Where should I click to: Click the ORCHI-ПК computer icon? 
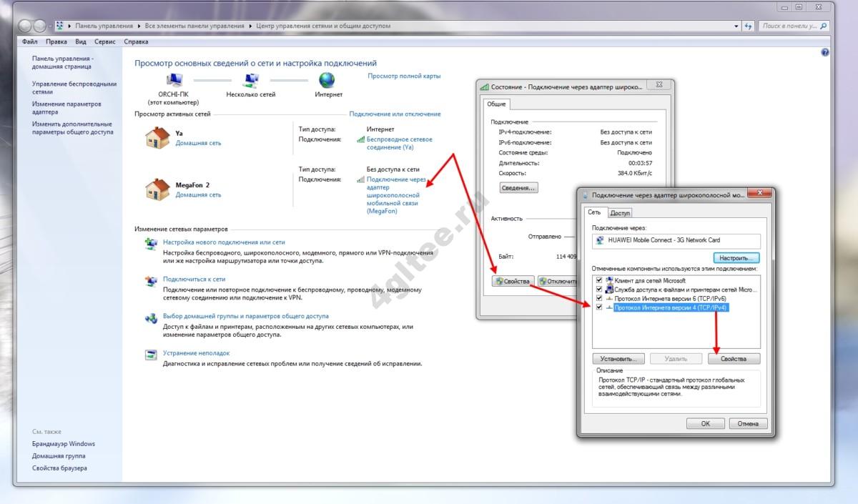174,80
